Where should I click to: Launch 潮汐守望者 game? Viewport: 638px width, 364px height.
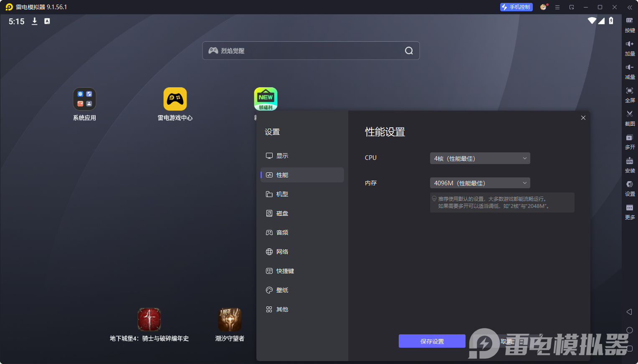[230, 320]
